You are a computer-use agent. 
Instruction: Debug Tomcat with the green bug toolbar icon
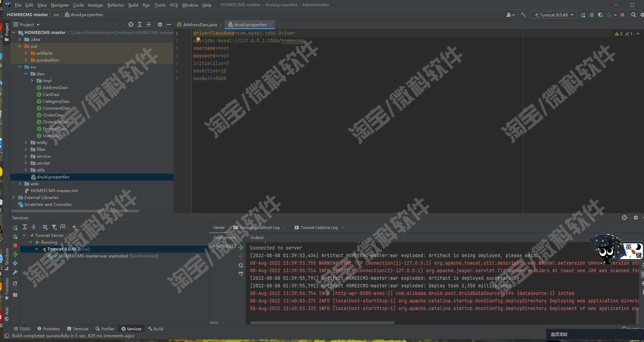[591, 15]
